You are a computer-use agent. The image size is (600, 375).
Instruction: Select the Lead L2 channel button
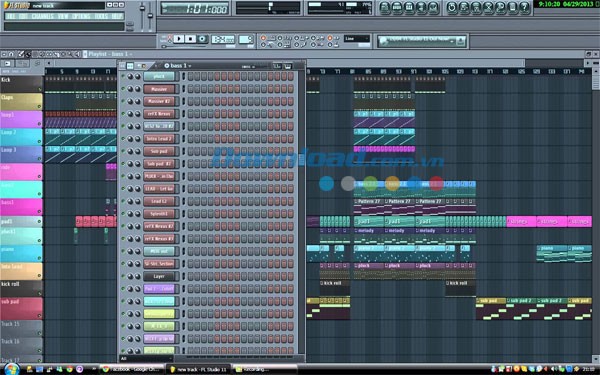point(159,201)
